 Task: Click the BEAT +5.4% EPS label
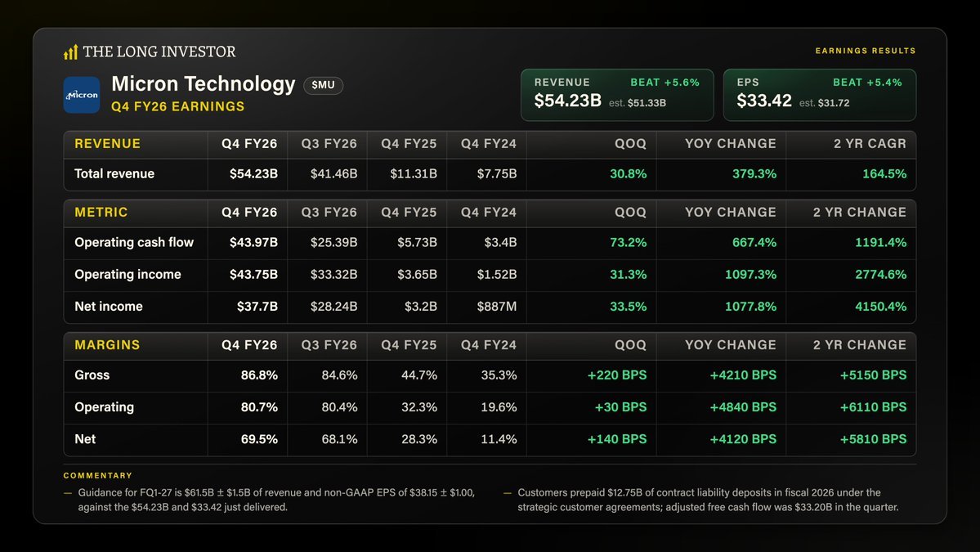[867, 83]
